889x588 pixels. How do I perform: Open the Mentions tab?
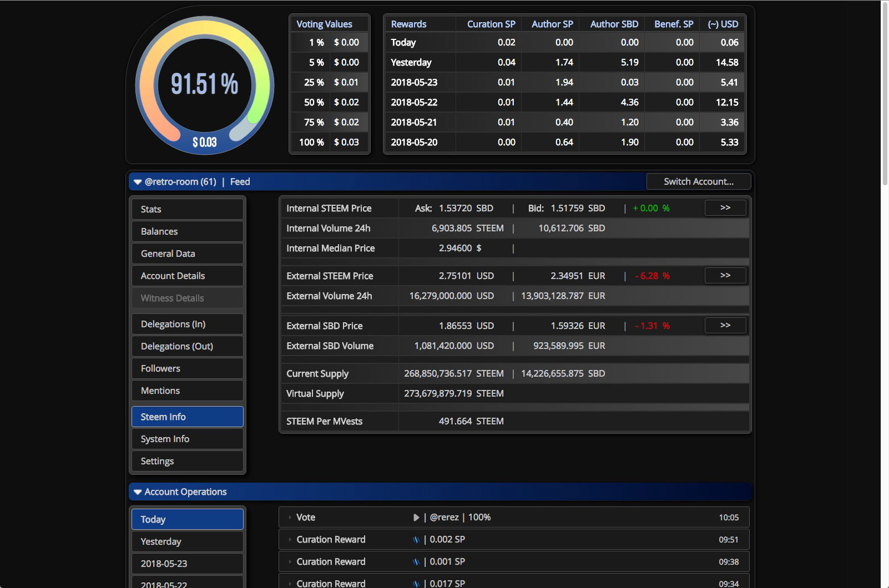tap(188, 391)
